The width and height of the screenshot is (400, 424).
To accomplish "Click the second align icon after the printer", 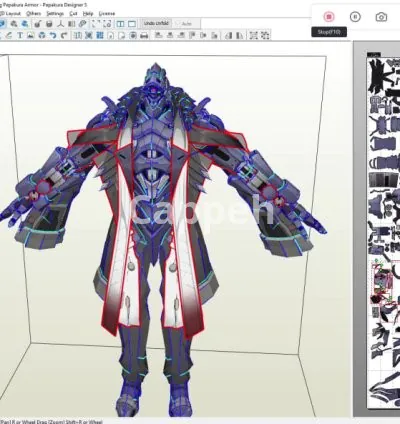I will point(170,35).
